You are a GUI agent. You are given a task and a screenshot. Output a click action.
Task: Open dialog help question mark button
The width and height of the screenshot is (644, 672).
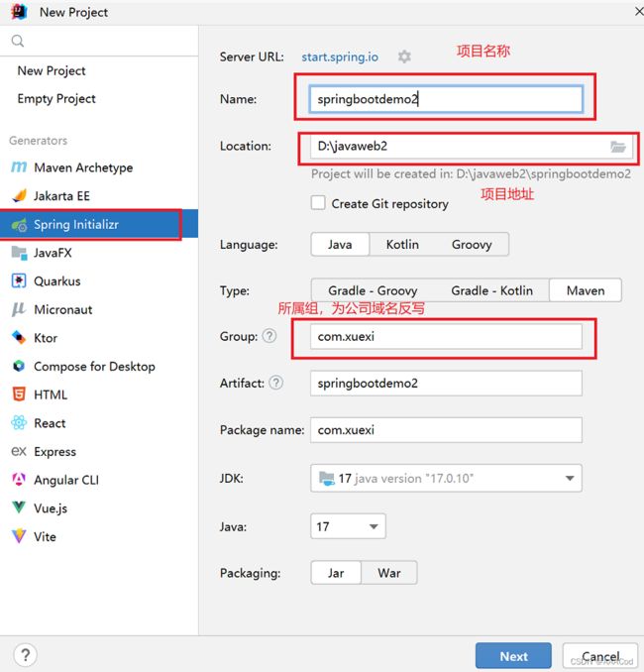[26, 655]
